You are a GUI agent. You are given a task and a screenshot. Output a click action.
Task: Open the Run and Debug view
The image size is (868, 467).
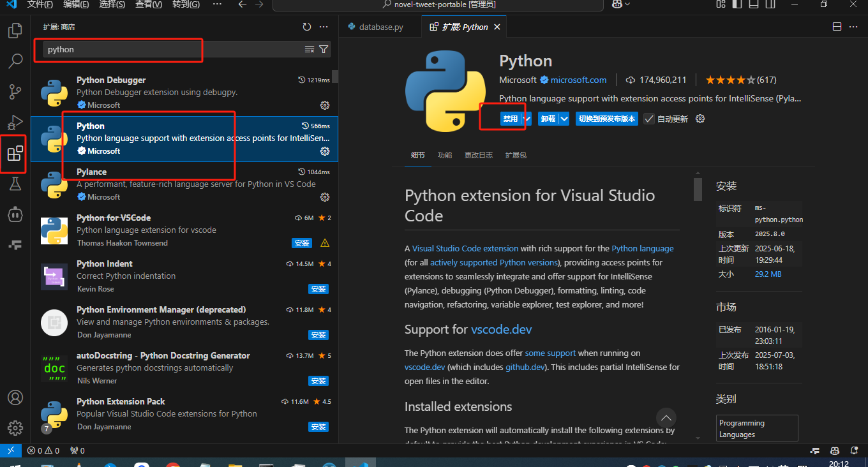click(x=15, y=122)
